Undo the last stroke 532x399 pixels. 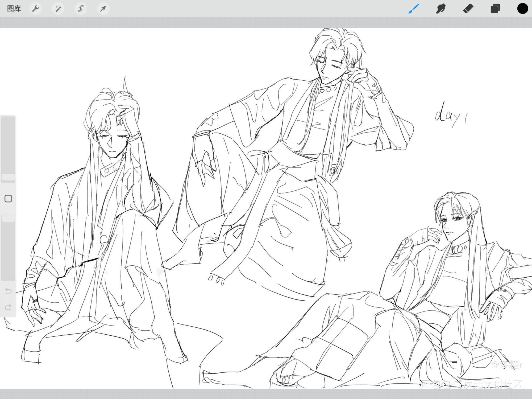point(8,291)
